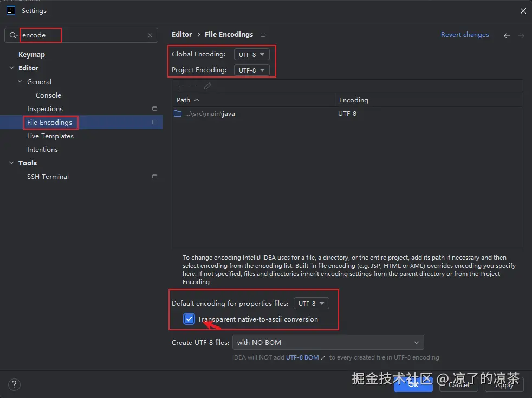Screen dimensions: 532x398
Task: Click the Editor breadcrumb
Action: [182, 34]
